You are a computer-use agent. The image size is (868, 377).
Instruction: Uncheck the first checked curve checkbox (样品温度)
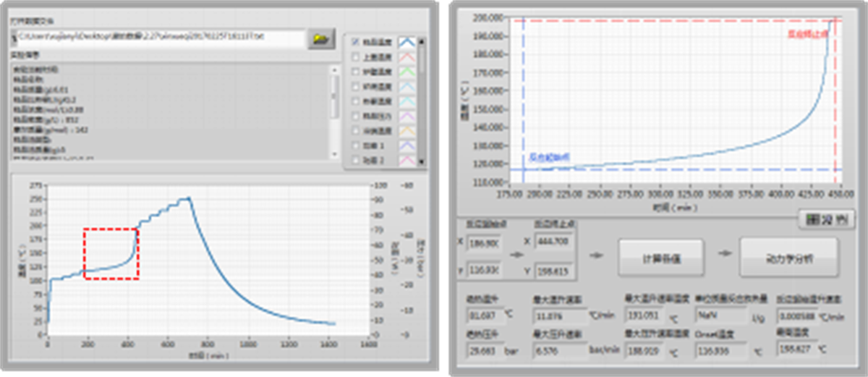click(x=354, y=43)
